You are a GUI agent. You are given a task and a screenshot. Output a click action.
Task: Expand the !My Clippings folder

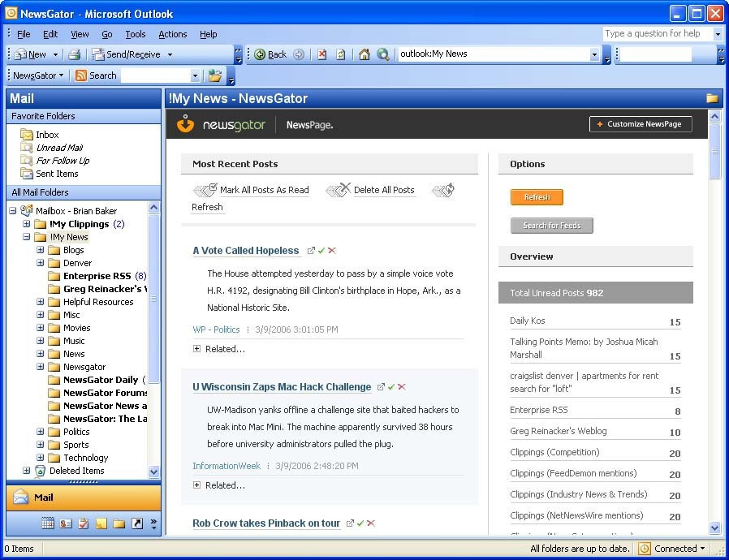[27, 223]
